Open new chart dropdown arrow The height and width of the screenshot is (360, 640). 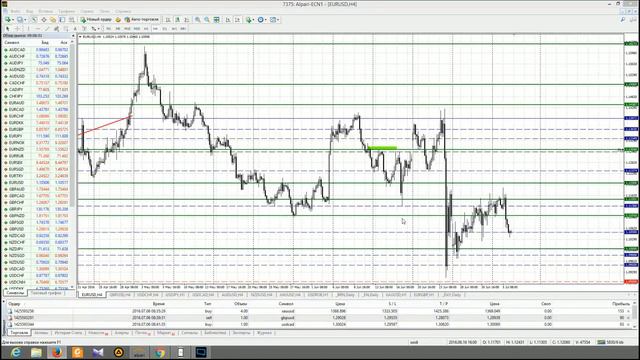(13, 20)
